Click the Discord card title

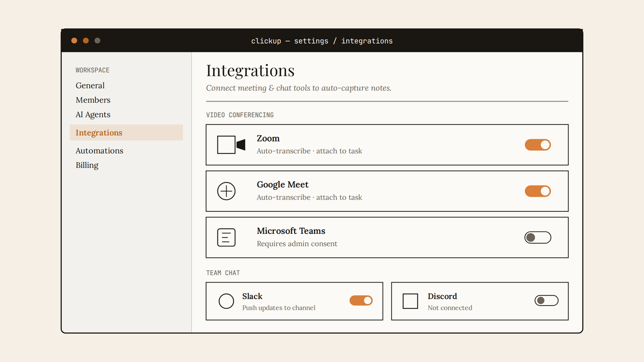point(442,296)
